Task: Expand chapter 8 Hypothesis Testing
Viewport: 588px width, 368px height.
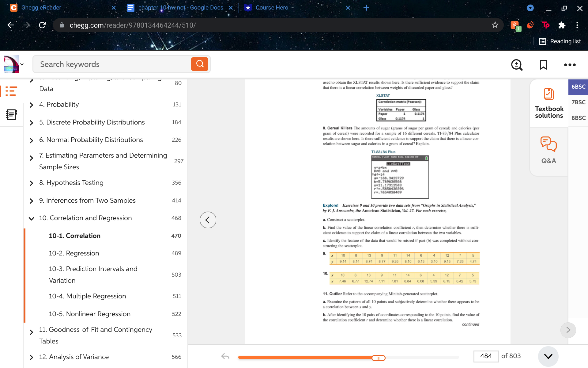Action: 31,183
